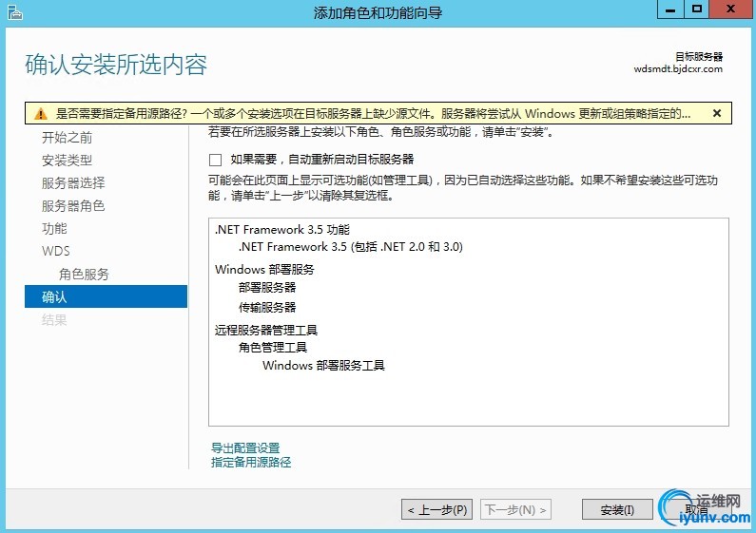Open the 服务器角色 step
Viewport: 756px width, 533px height.
73,206
